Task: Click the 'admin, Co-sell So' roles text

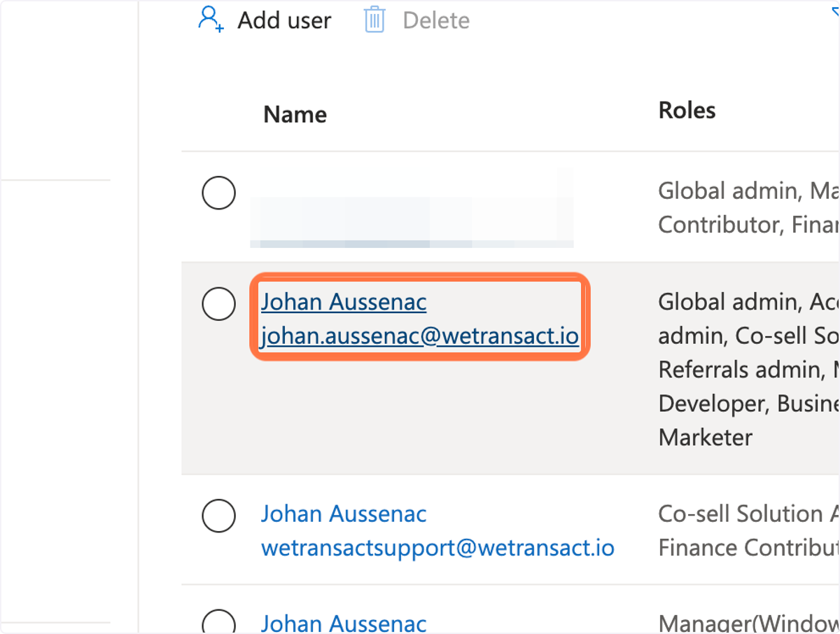Action: (x=748, y=336)
